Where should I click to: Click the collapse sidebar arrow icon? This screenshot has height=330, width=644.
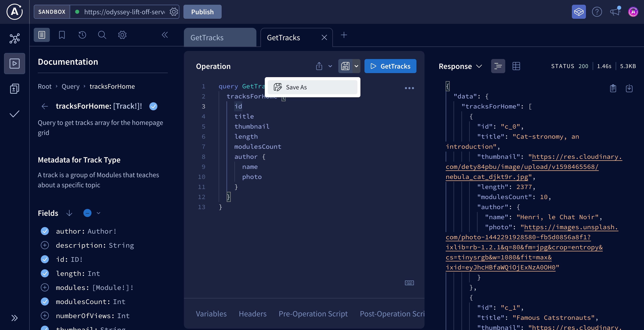(165, 35)
